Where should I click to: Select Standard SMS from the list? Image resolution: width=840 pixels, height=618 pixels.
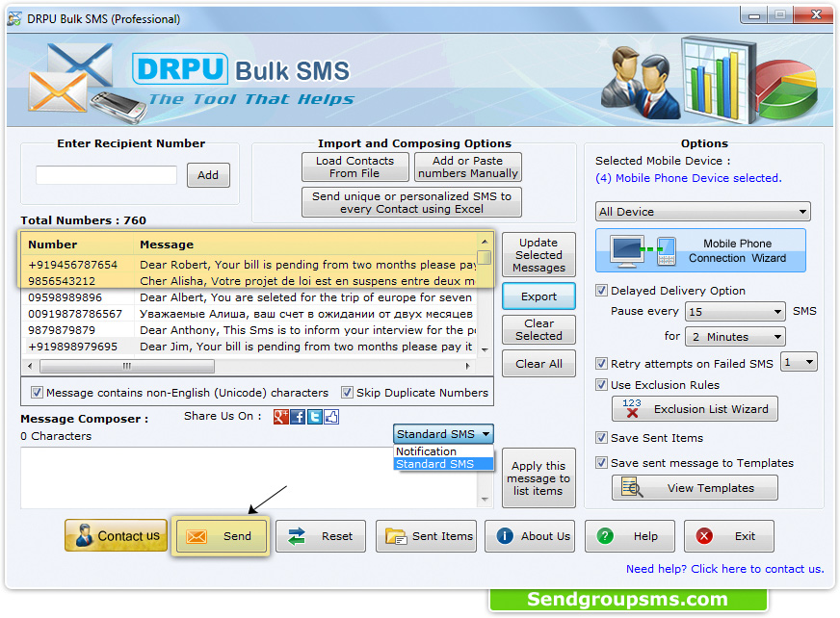pyautogui.click(x=433, y=463)
